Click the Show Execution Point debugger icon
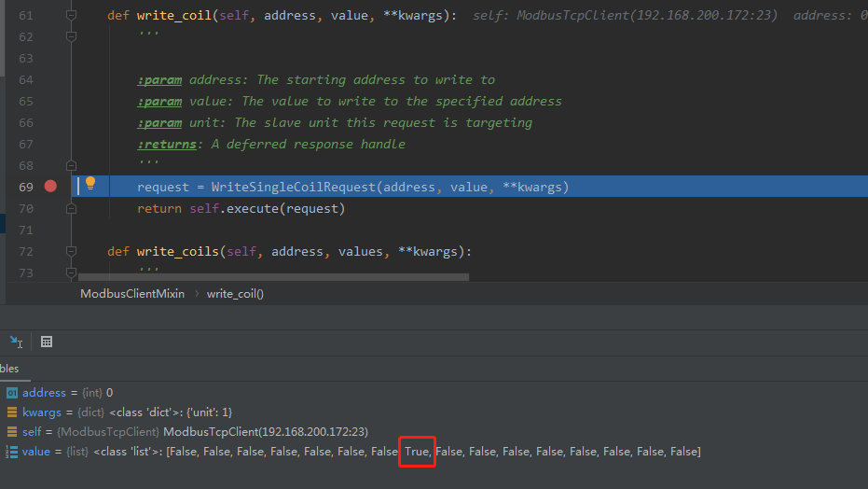 (16, 342)
